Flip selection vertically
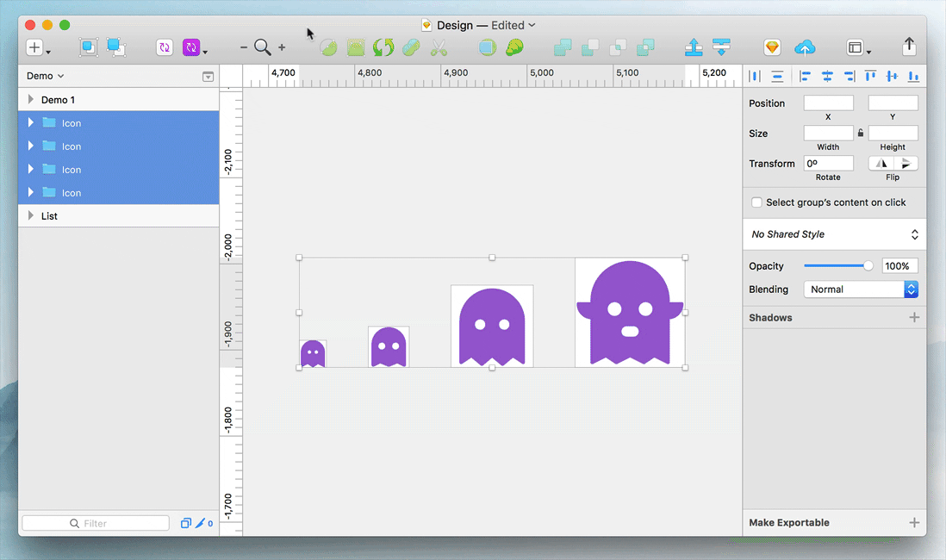The width and height of the screenshot is (946, 560). point(906,164)
